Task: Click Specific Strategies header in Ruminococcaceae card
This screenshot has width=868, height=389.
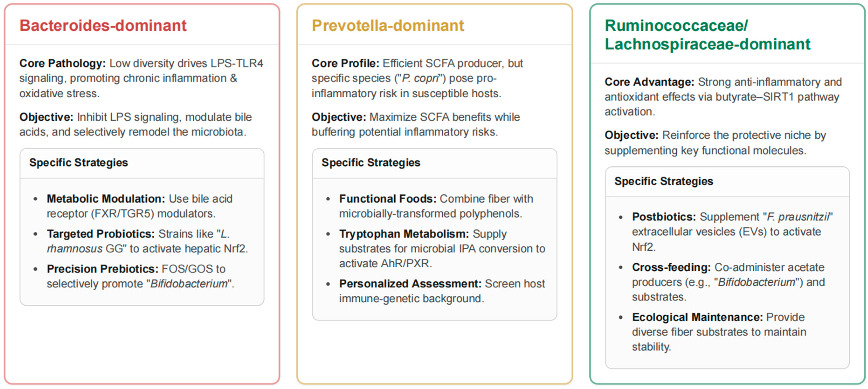Action: click(x=663, y=181)
